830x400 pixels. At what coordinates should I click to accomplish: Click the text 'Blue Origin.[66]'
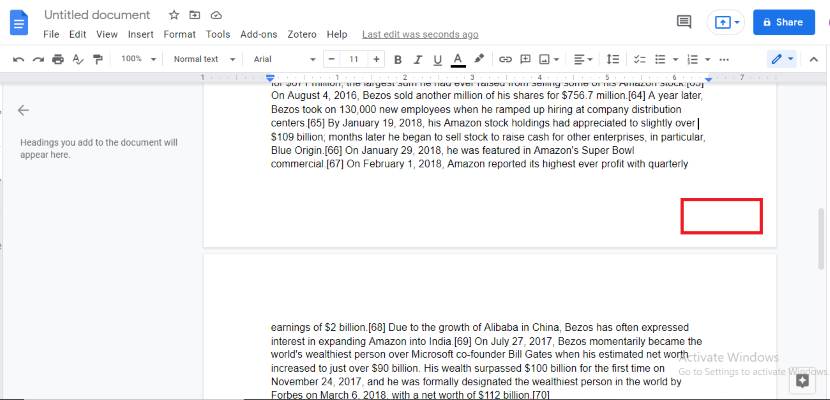307,150
